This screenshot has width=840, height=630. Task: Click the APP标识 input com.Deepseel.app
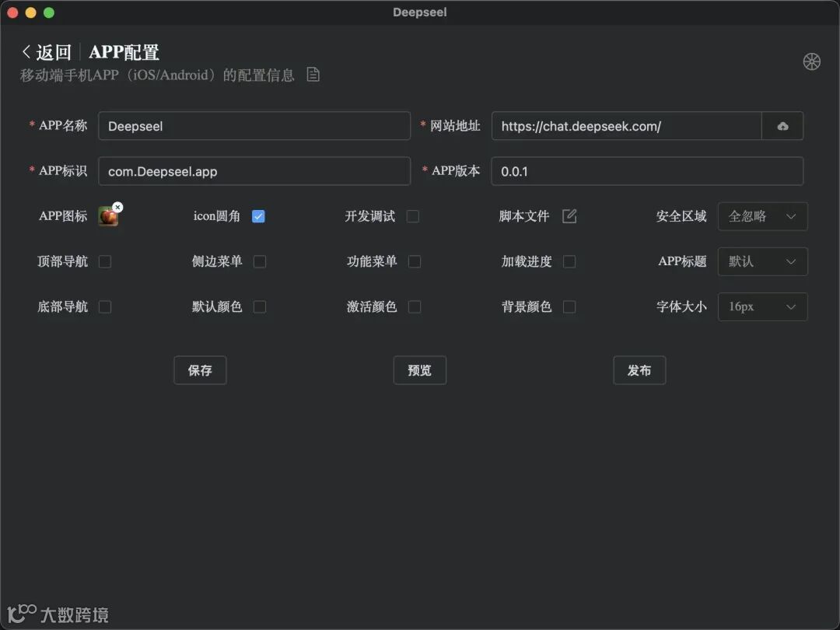click(x=254, y=171)
